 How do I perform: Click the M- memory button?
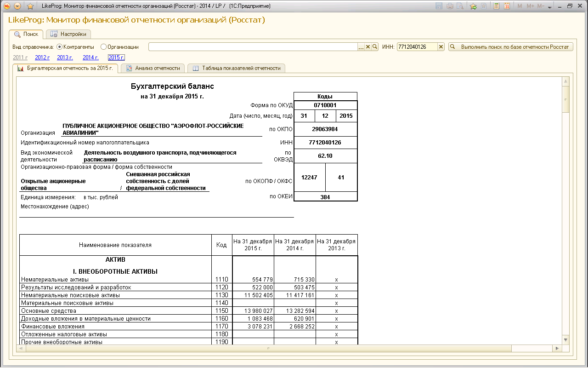[541, 6]
